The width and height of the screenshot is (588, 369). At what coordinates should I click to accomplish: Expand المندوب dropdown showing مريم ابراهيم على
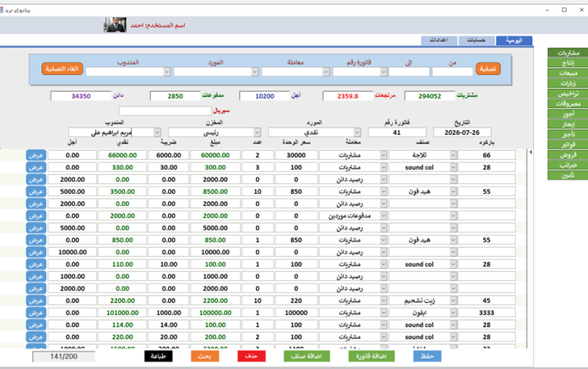[x=157, y=132]
